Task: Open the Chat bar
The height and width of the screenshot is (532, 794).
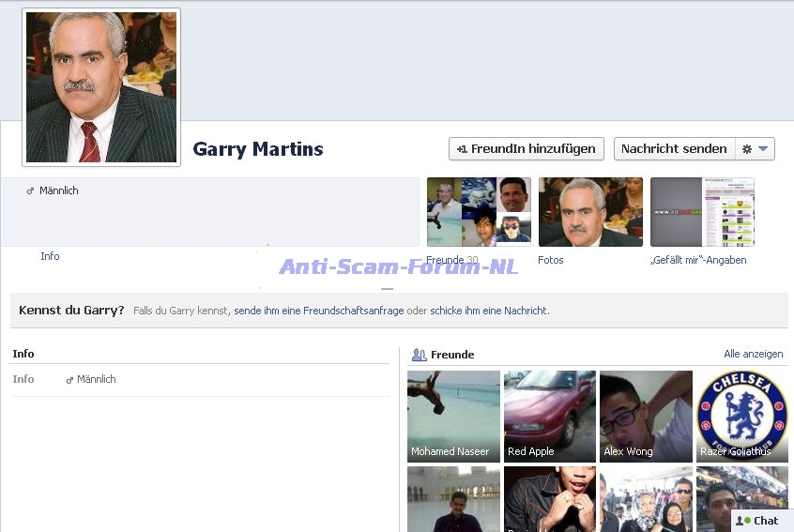Action: coord(760,521)
